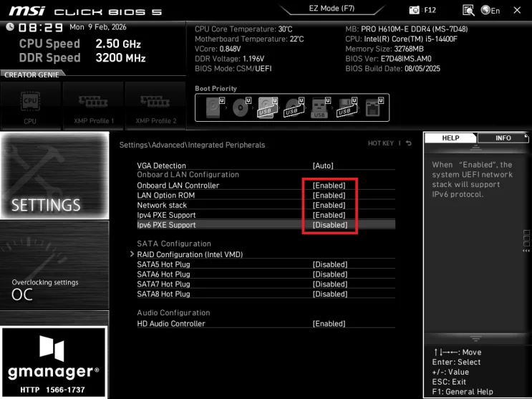Click the Audio Configuration heading
532x399 pixels.
(x=173, y=313)
